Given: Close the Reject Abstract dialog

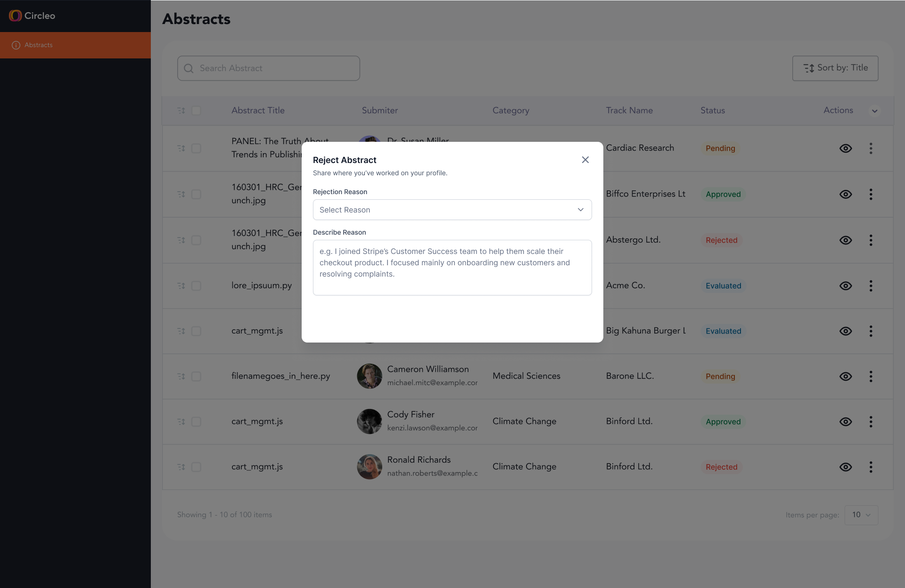Looking at the screenshot, I should coord(585,160).
